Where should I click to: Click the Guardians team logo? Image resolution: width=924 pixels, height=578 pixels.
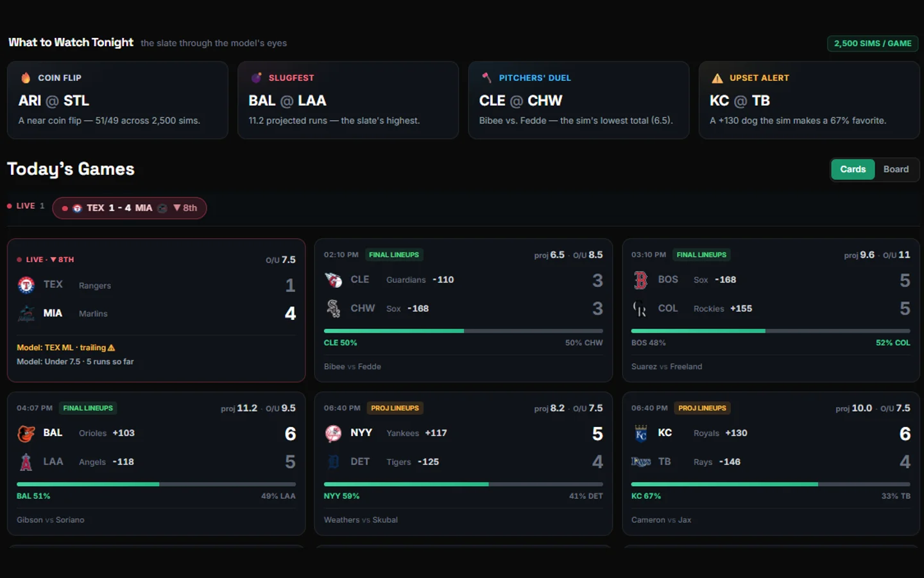tap(334, 280)
